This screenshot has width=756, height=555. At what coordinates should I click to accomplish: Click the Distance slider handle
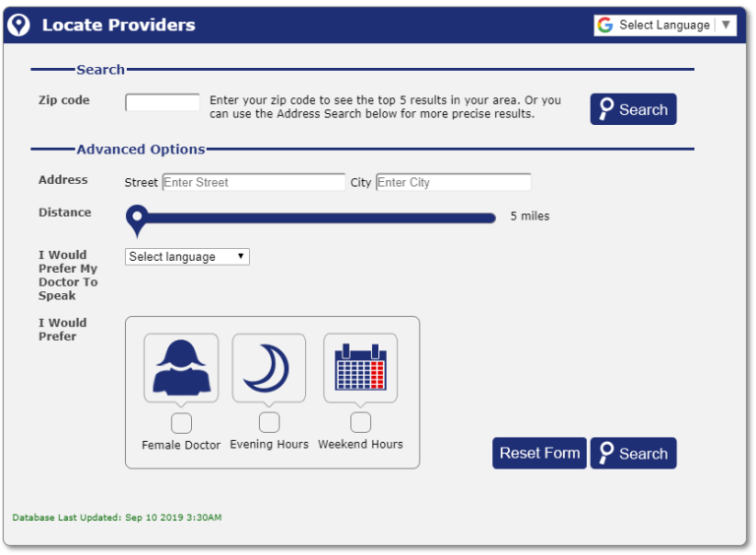137,217
